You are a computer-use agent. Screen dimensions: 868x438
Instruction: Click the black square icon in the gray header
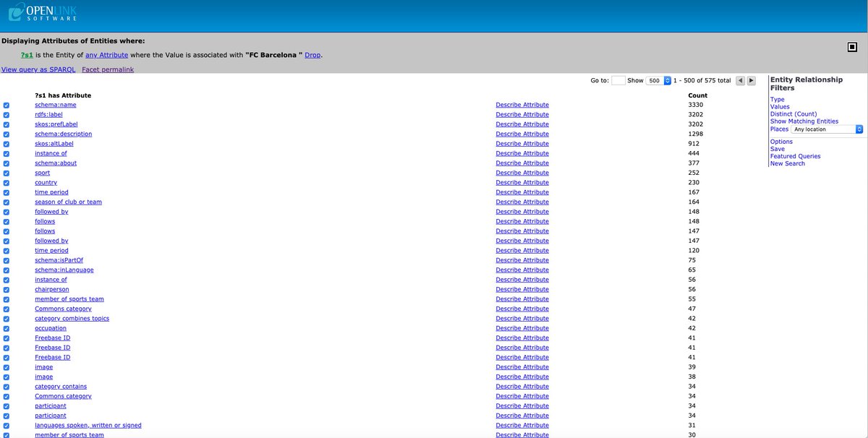click(x=852, y=48)
